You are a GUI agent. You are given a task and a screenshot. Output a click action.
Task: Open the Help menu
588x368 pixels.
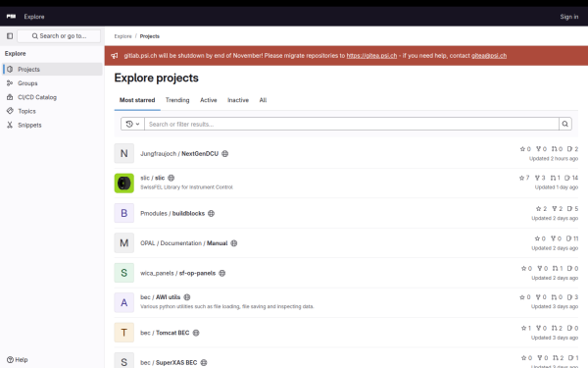pyautogui.click(x=18, y=360)
